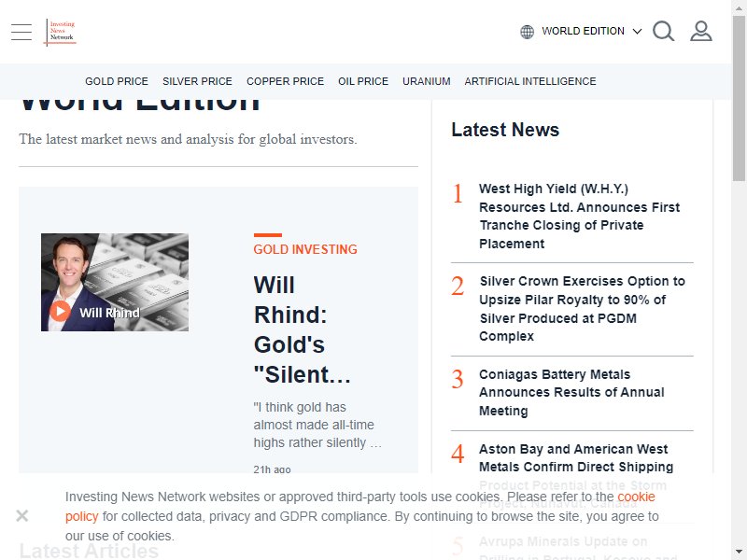Open the Uranium section

click(x=427, y=81)
